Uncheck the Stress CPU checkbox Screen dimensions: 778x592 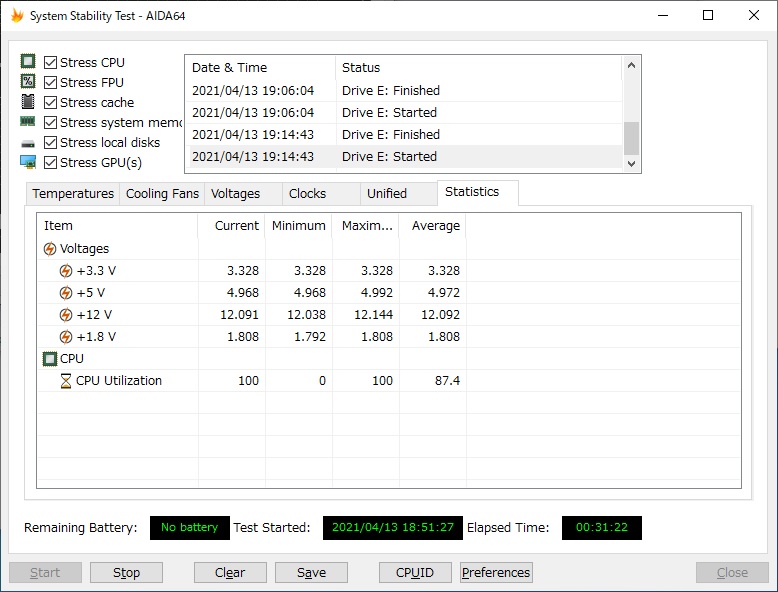coord(51,62)
